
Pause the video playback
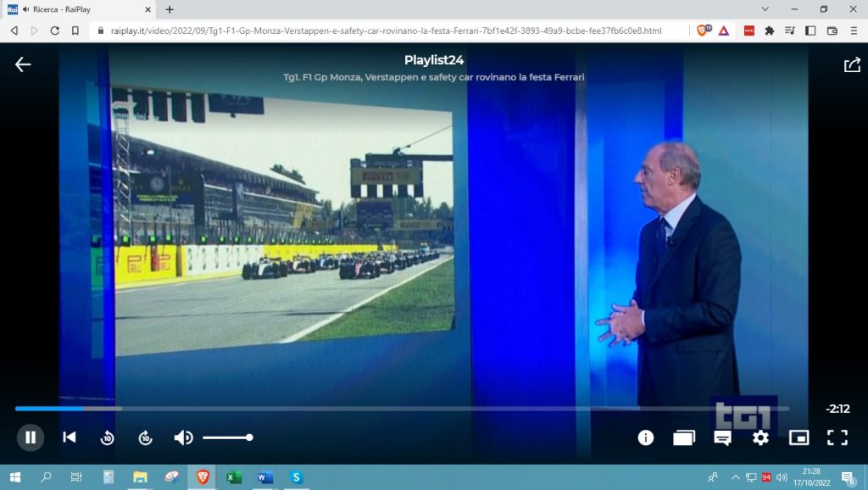click(31, 437)
